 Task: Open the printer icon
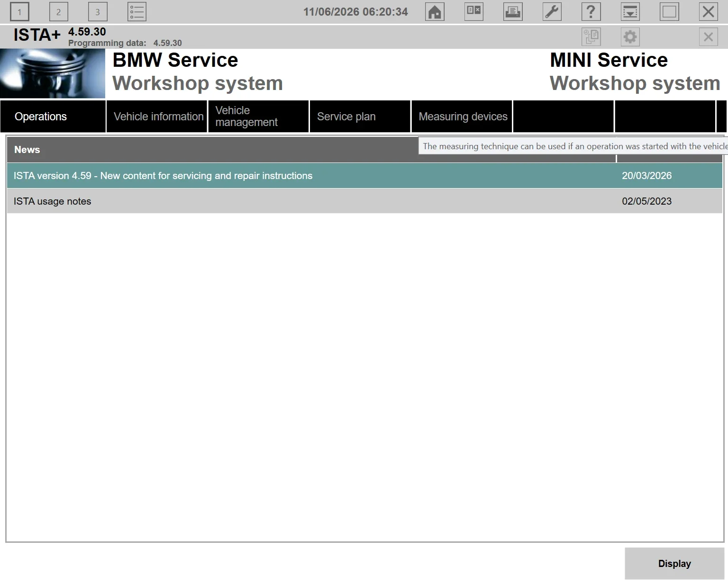[x=513, y=12]
